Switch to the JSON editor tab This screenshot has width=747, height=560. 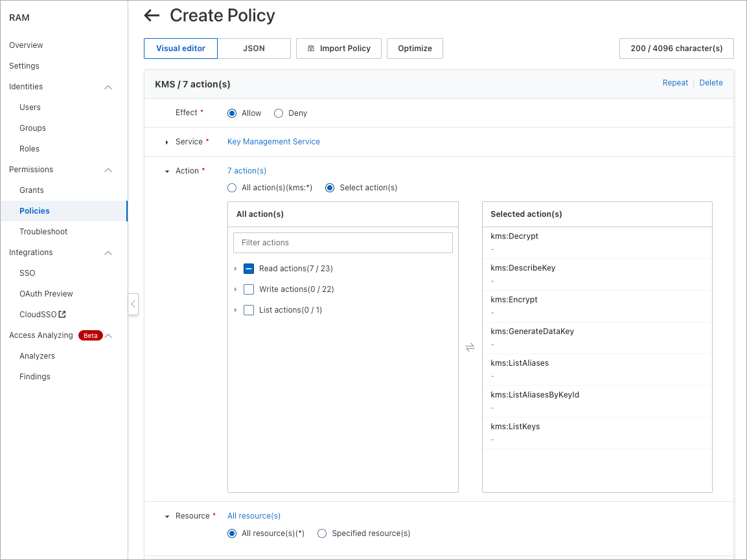[x=253, y=49]
